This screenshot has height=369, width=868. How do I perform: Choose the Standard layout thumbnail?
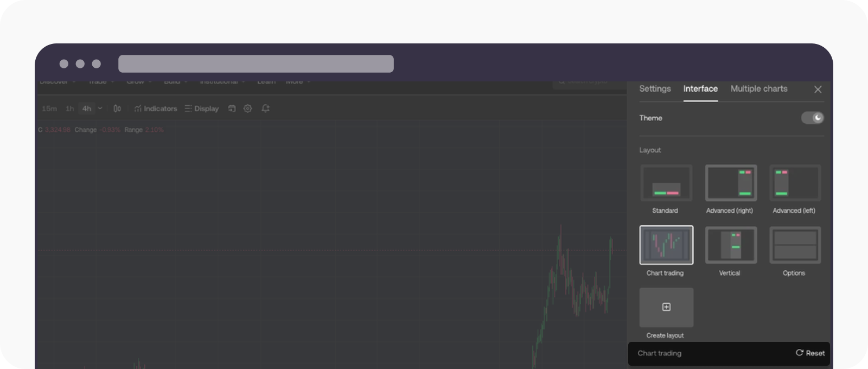click(666, 183)
